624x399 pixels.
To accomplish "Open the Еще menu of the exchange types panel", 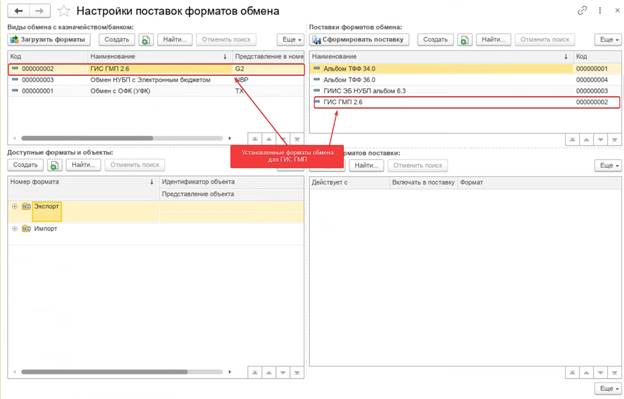I will (x=291, y=40).
